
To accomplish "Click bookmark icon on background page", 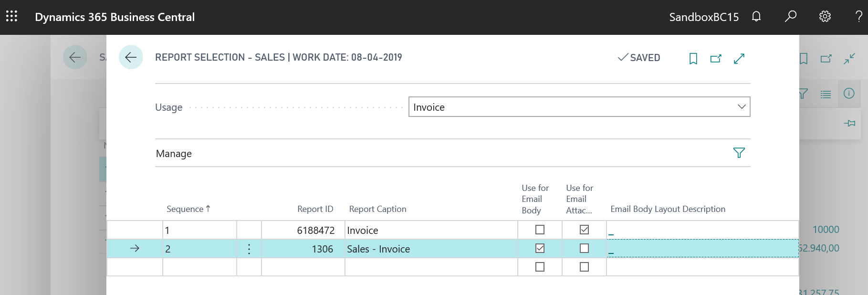I will tap(804, 59).
